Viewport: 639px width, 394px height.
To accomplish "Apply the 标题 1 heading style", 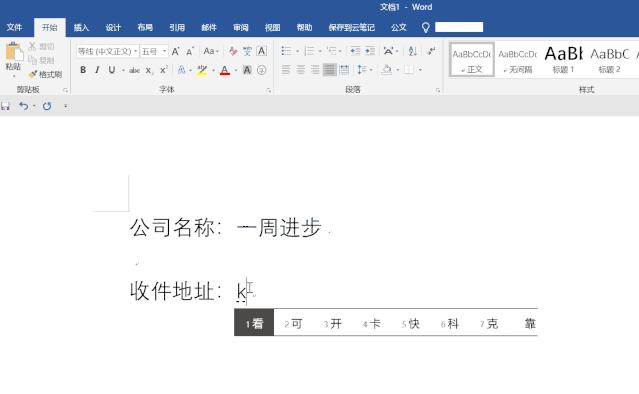I will (x=563, y=59).
